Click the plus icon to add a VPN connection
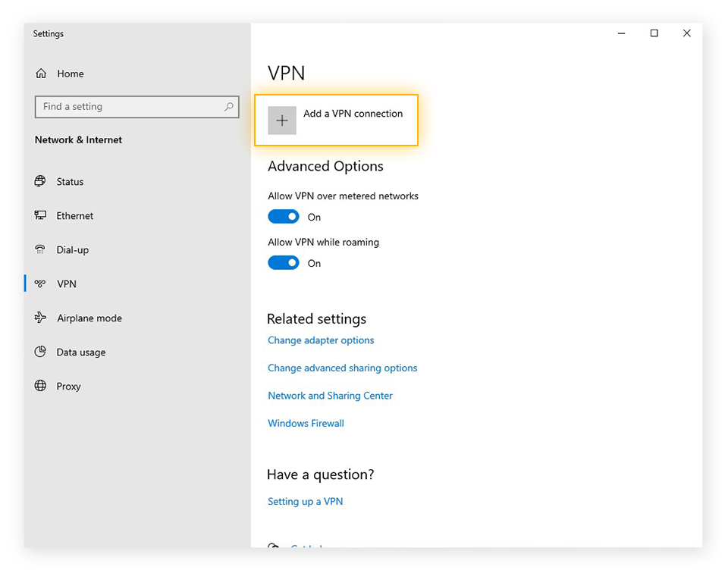Image resolution: width=728 pixels, height=570 pixels. click(281, 120)
